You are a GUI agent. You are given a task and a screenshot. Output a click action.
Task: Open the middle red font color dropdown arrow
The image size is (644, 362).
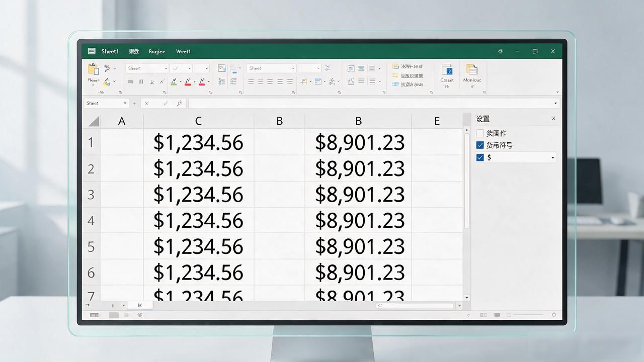pos(194,81)
